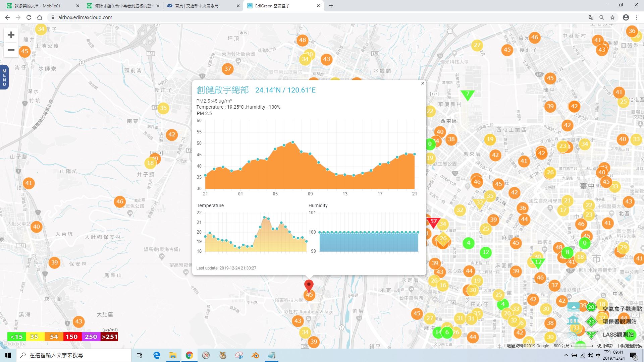Select the 45 marker near 土地公後
Viewport: 644px width, 362px height.
point(24,51)
